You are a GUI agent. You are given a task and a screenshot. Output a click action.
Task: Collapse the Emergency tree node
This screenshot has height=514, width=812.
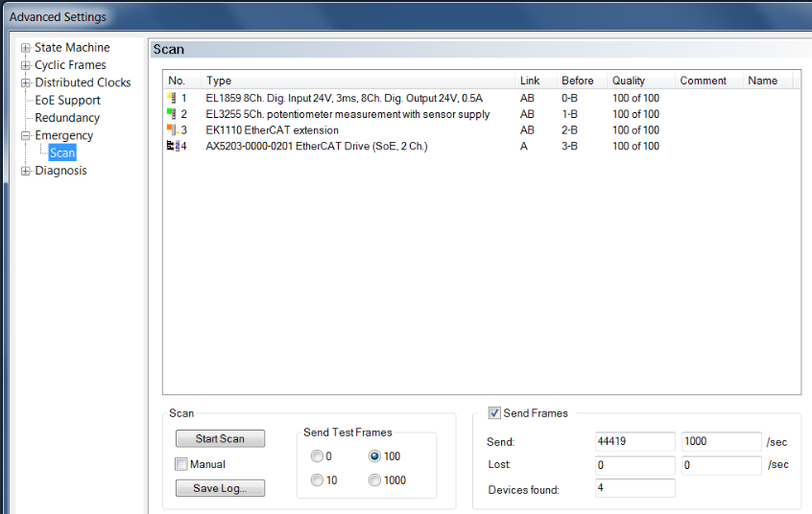[25, 135]
